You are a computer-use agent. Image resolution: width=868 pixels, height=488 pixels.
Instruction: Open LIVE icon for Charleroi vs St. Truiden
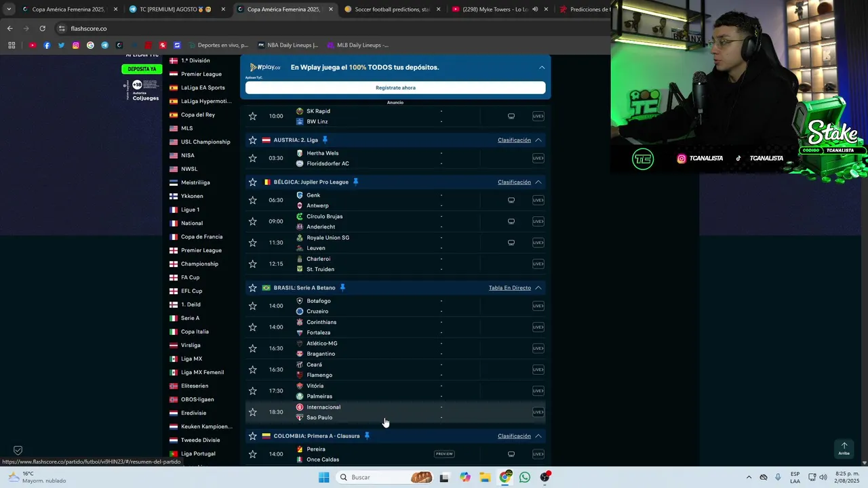coord(538,264)
